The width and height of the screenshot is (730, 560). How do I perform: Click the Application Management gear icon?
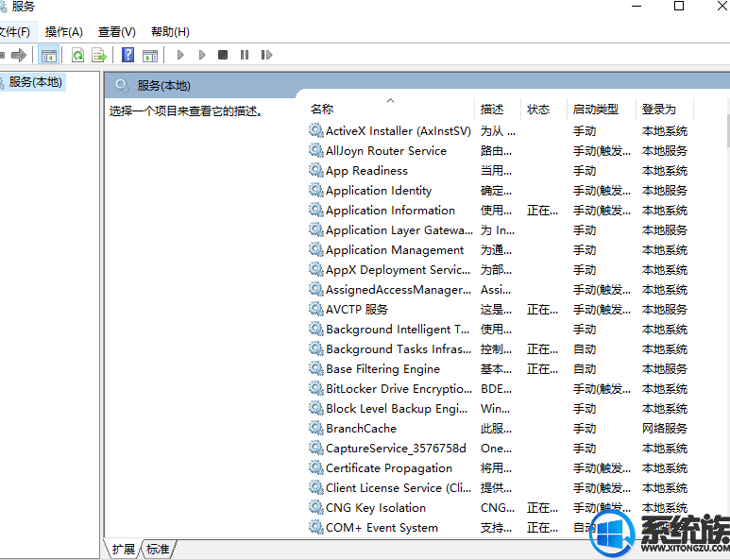pos(315,249)
